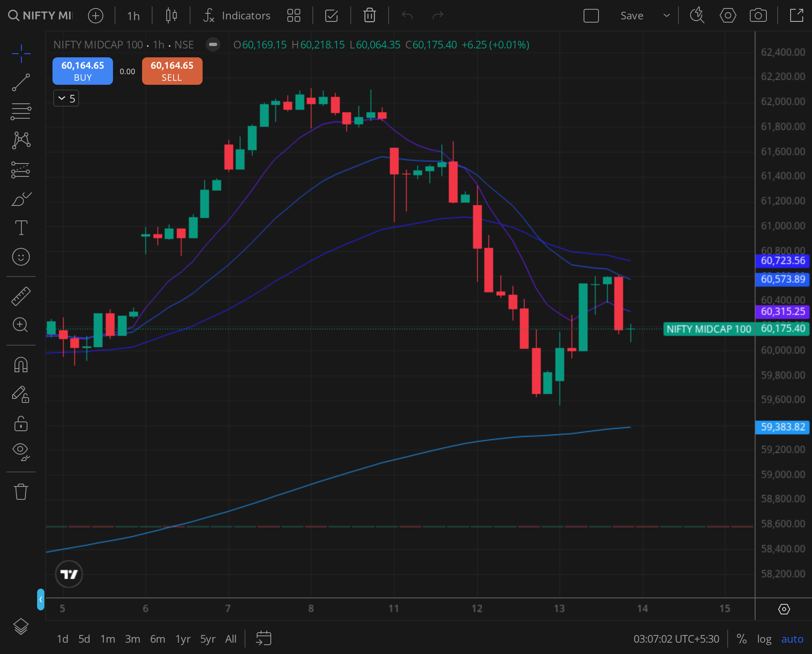Click the 60,315.25 purple price label

pos(783,311)
